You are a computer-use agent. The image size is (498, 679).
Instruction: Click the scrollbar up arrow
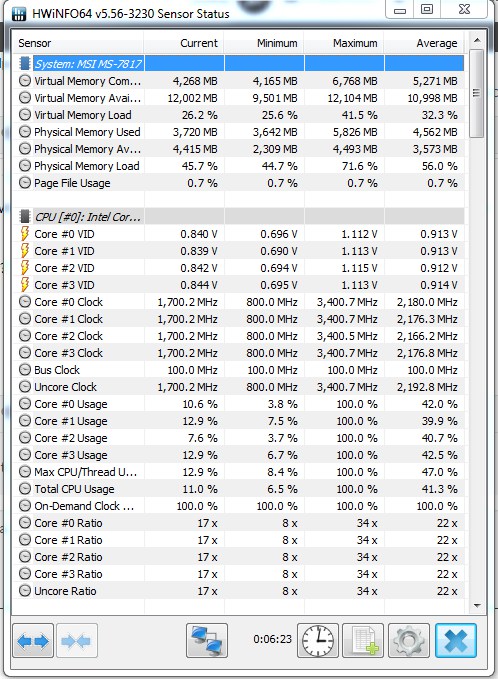pos(477,41)
